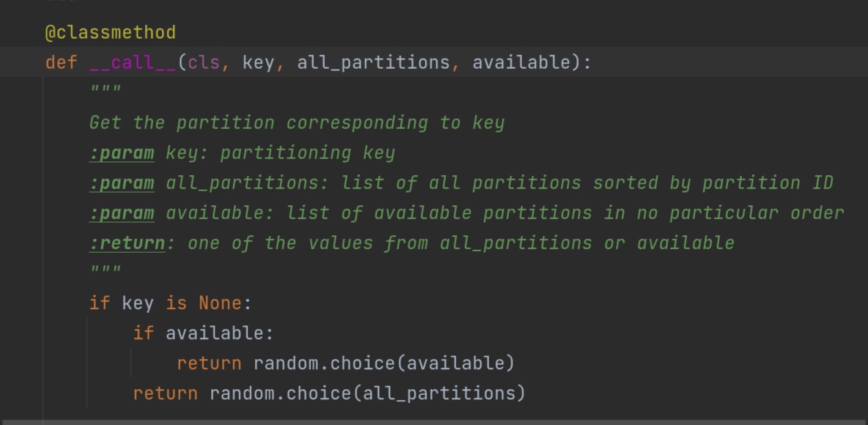Click the 'partition ID' text in docstring
This screenshot has height=425, width=868.
coord(768,182)
